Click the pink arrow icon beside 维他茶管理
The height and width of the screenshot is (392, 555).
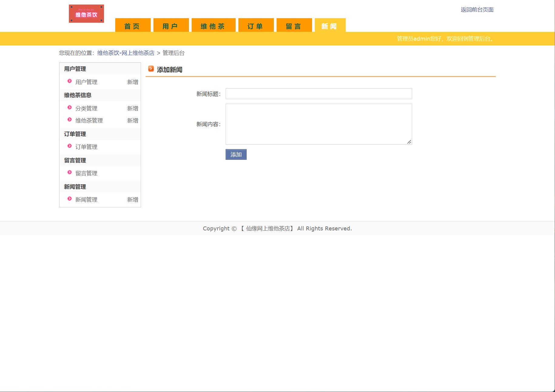coord(69,120)
